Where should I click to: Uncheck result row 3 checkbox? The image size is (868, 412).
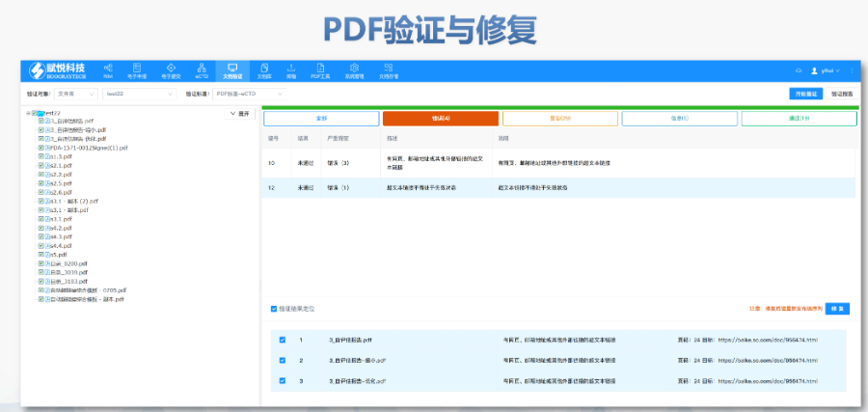click(283, 381)
